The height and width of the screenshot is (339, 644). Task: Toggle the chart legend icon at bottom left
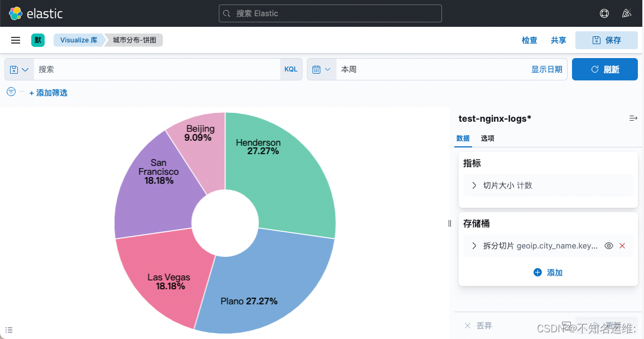(8, 330)
